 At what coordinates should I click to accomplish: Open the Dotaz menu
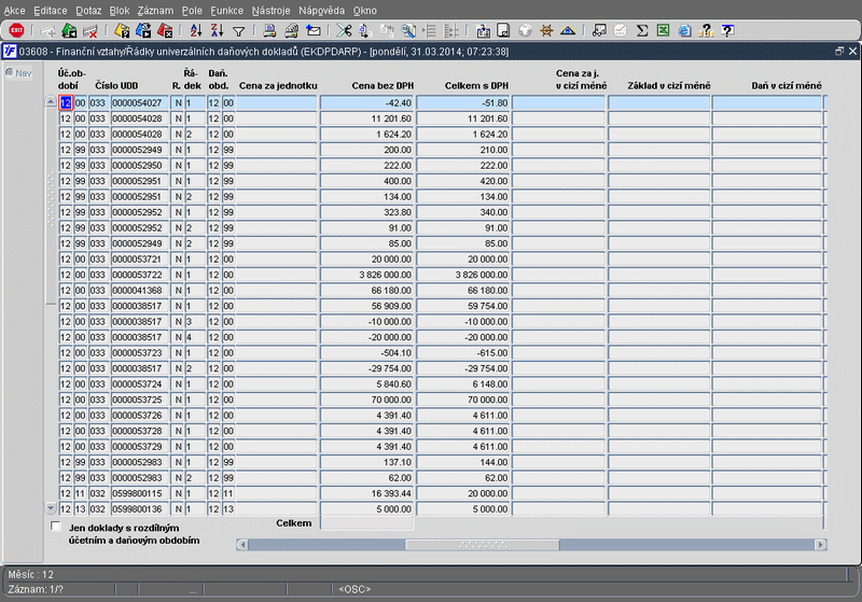(89, 10)
